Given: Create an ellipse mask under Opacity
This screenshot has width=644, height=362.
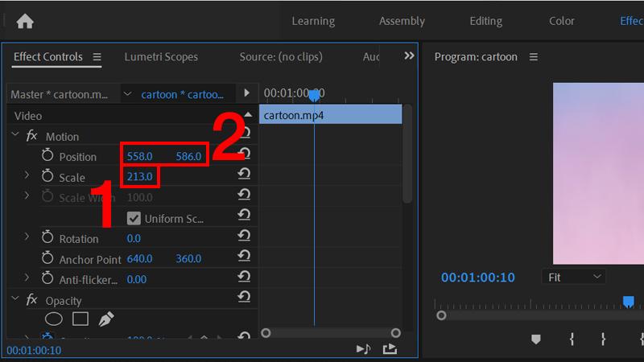Looking at the screenshot, I should coord(53,319).
